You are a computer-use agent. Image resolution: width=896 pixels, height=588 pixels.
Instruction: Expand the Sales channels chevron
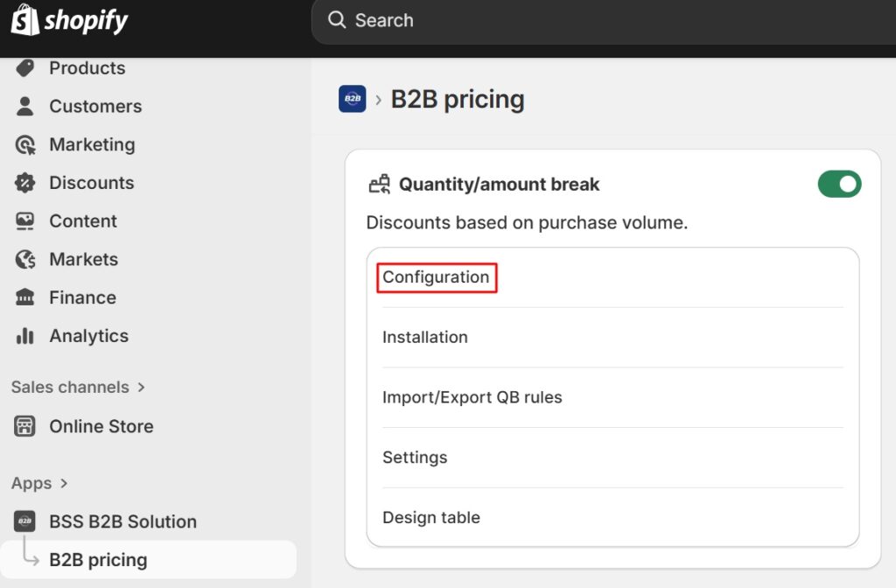(x=141, y=388)
